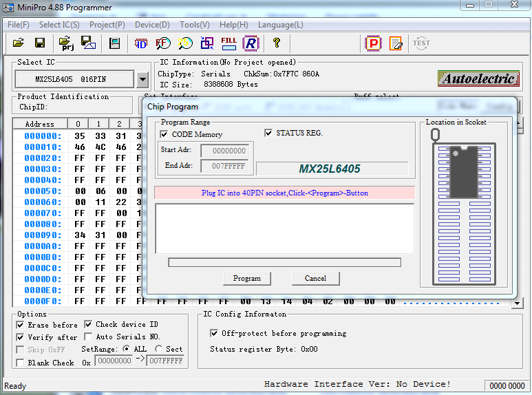Click the Open file folder icon

coord(19,43)
